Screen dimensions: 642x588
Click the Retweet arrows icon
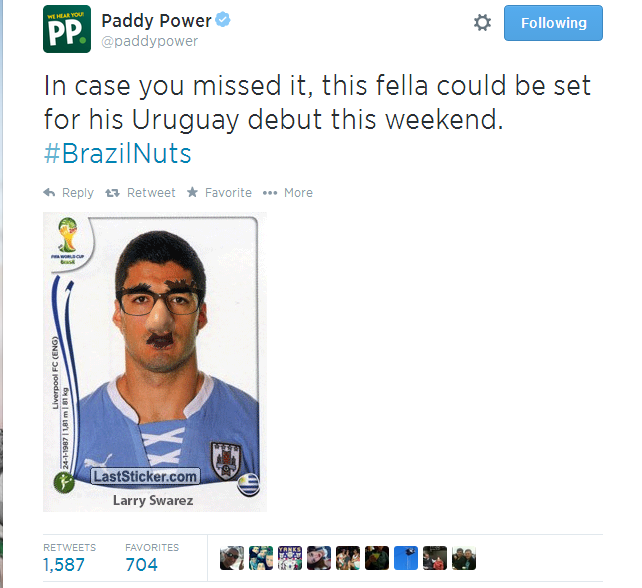[112, 193]
